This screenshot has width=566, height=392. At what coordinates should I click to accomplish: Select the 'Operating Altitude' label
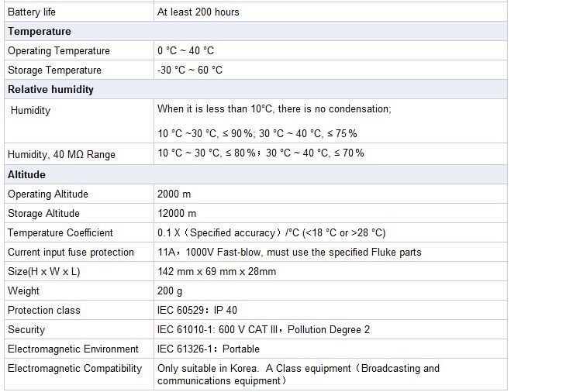(x=48, y=194)
